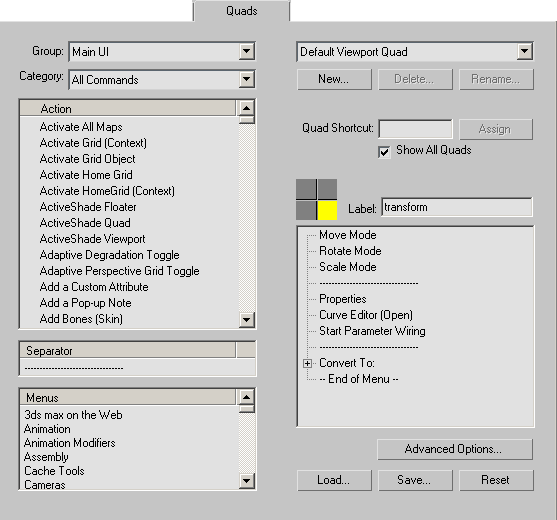Select Rotate Mode in the quad menu tree
The width and height of the screenshot is (557, 520).
coord(350,251)
